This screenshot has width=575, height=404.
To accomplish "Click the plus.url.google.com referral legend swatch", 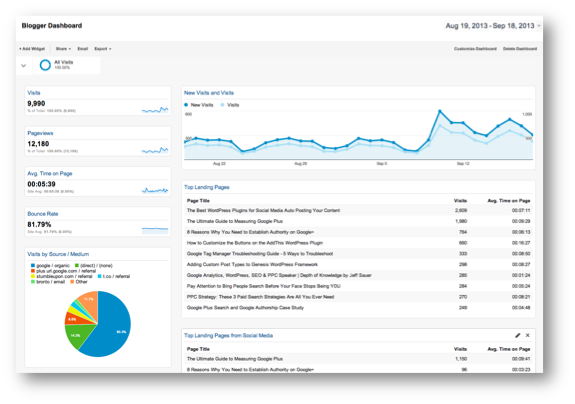I will [33, 271].
